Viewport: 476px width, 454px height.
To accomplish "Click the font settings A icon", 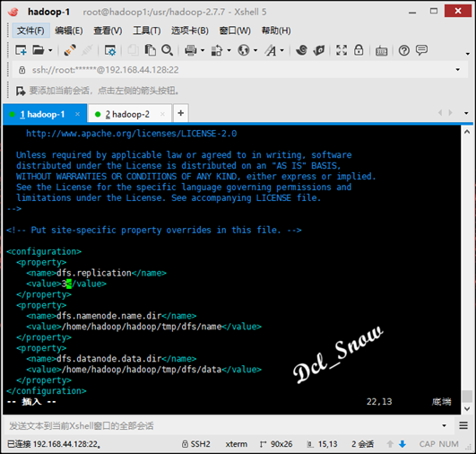I will click(271, 50).
